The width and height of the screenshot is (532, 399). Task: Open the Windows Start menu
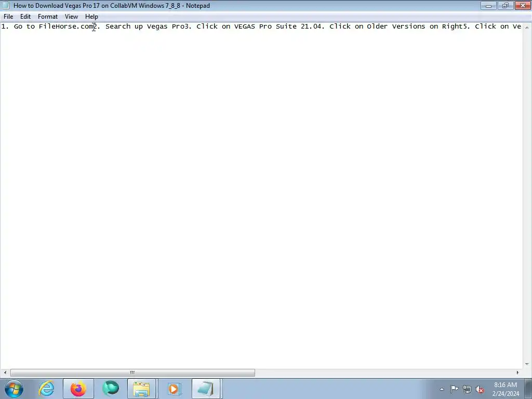(x=14, y=389)
